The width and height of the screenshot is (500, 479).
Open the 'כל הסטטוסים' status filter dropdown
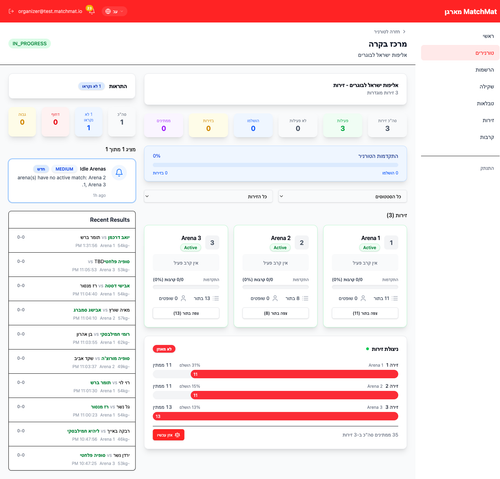point(342,196)
